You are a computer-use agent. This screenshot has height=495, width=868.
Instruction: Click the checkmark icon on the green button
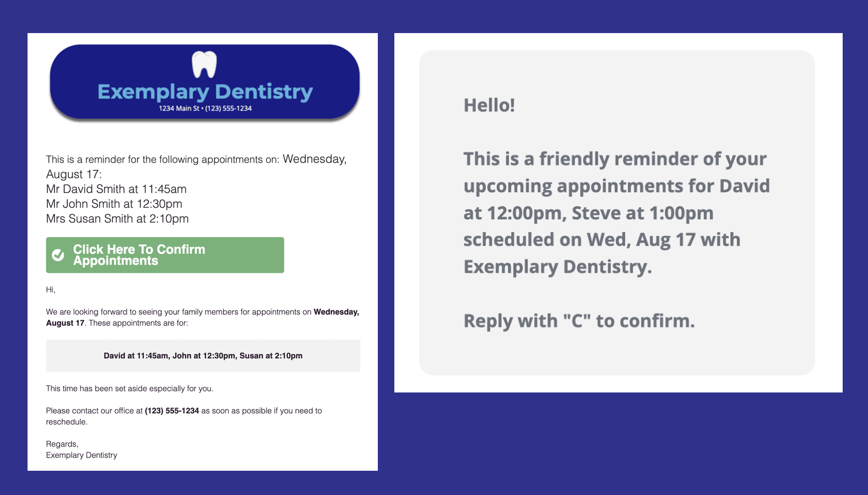(x=58, y=255)
